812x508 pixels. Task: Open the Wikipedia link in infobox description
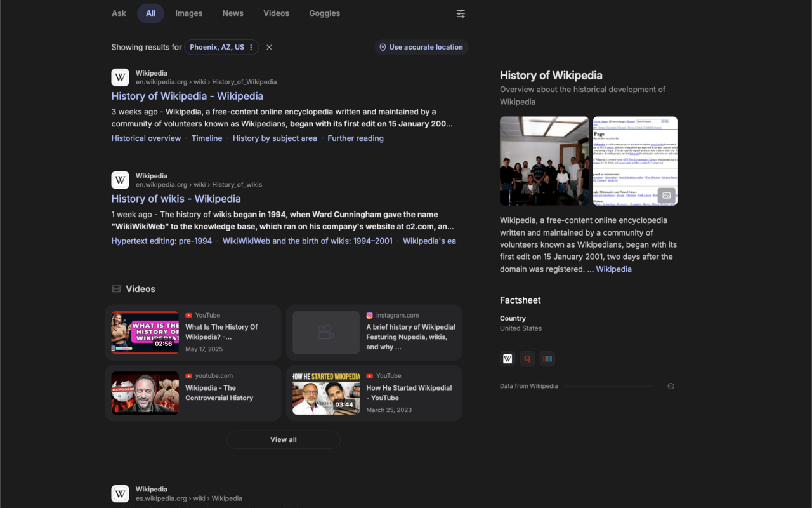tap(613, 269)
